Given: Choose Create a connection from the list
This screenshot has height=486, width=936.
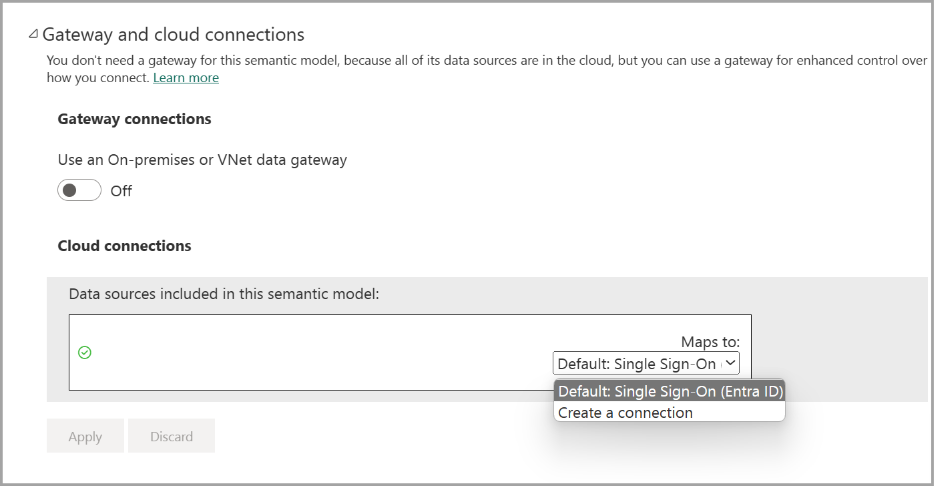Looking at the screenshot, I should tap(625, 412).
